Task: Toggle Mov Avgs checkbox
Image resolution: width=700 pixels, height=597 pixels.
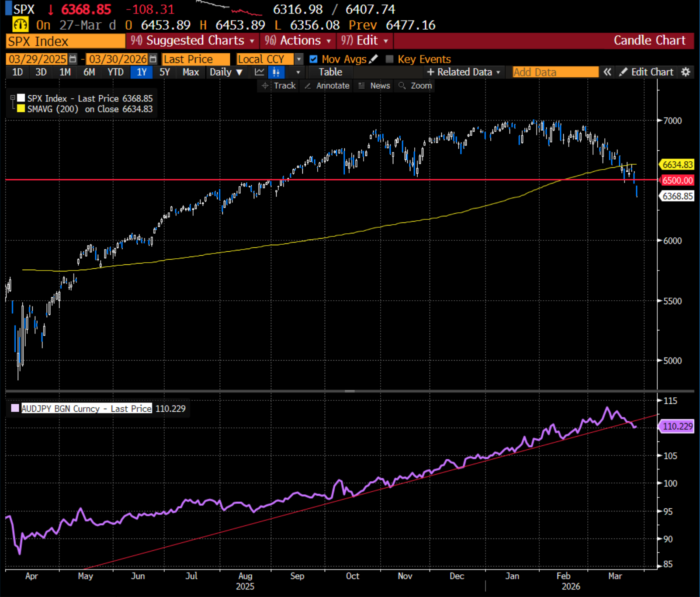Action: pyautogui.click(x=313, y=59)
